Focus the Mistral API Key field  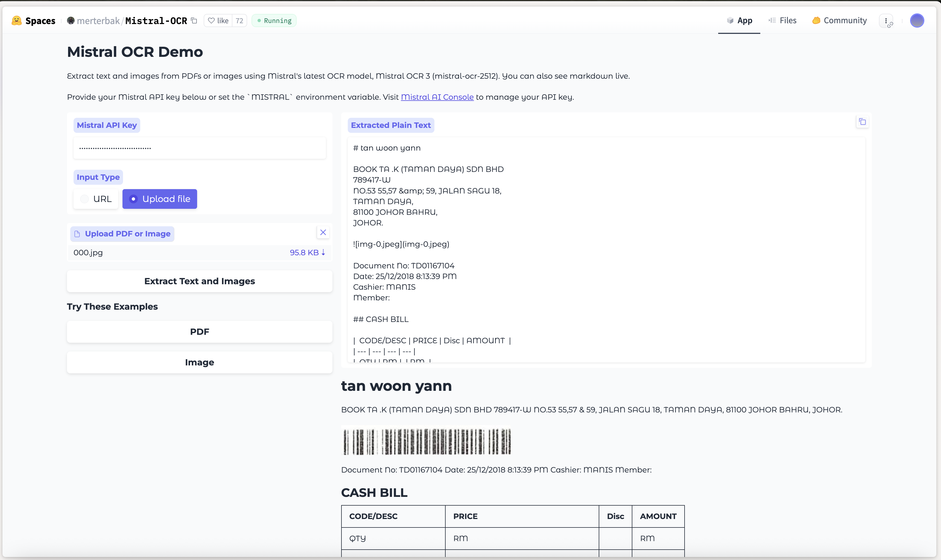click(199, 148)
